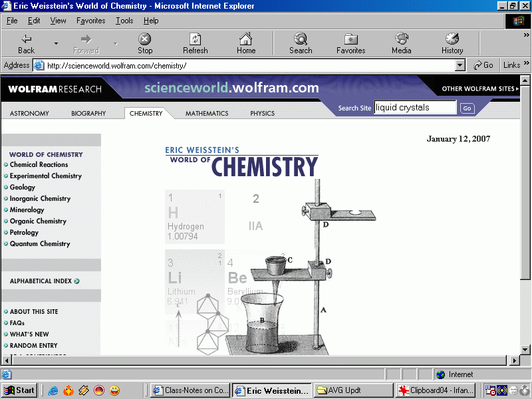Open the Chemical Reactions link

pos(39,164)
